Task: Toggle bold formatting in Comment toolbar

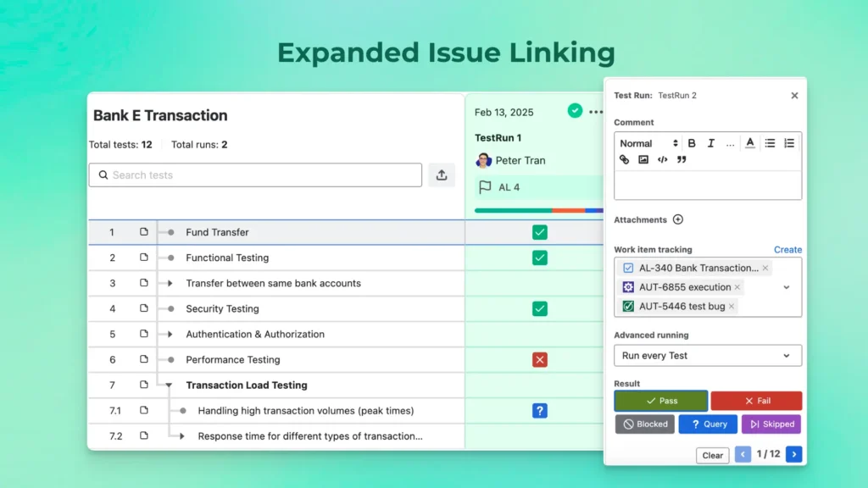Action: click(x=692, y=143)
